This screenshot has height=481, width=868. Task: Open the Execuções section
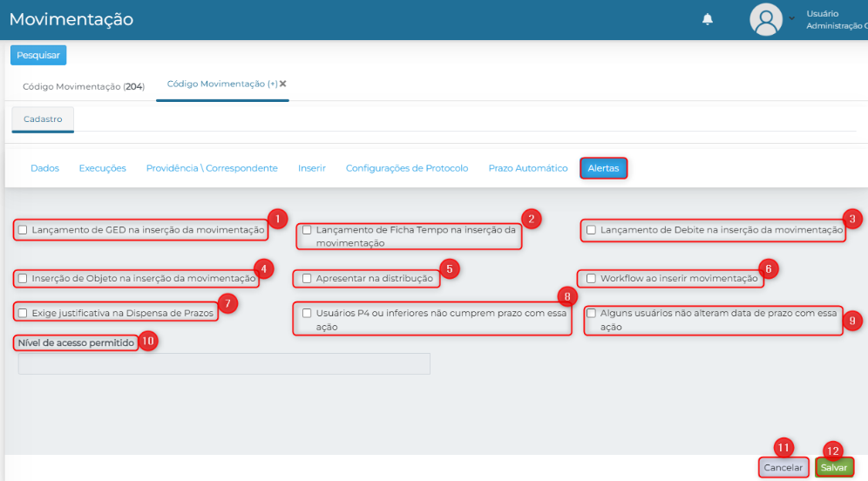click(x=103, y=168)
